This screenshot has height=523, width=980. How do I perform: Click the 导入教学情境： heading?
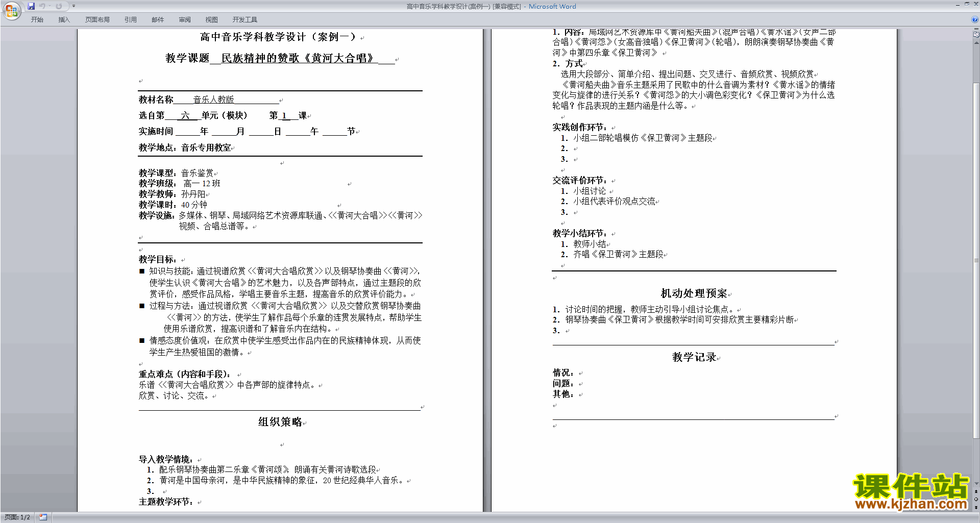click(x=166, y=459)
